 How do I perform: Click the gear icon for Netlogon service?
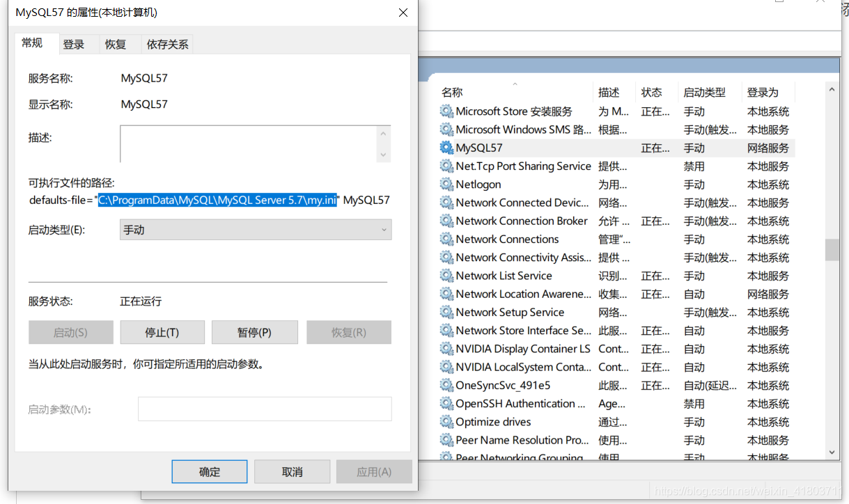pos(446,184)
